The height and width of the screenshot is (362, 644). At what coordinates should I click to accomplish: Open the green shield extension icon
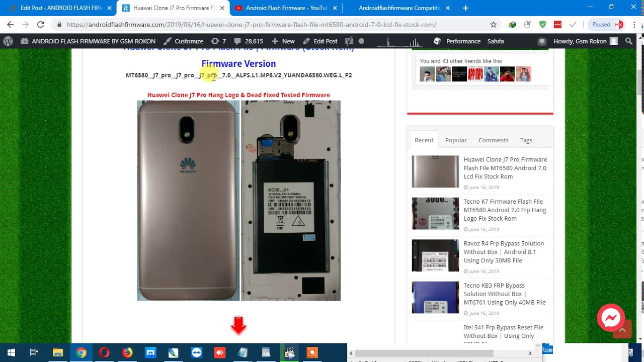[x=542, y=25]
